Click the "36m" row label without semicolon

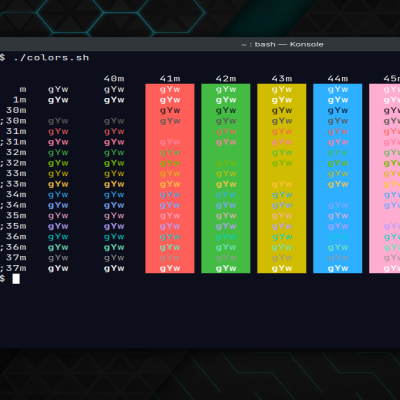coord(16,237)
